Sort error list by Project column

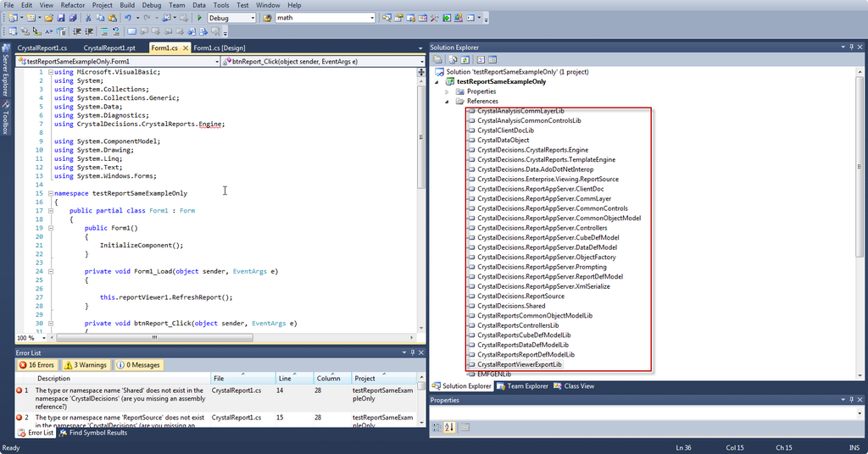384,379
